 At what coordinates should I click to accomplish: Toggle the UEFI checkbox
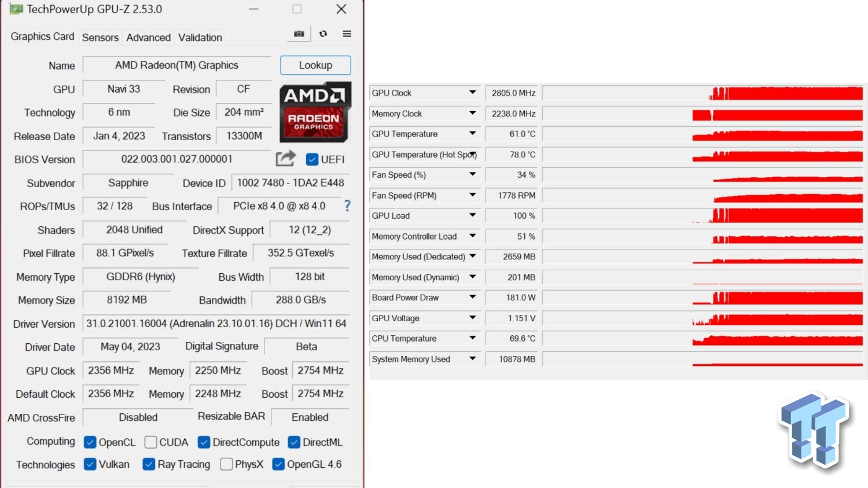pyautogui.click(x=312, y=160)
